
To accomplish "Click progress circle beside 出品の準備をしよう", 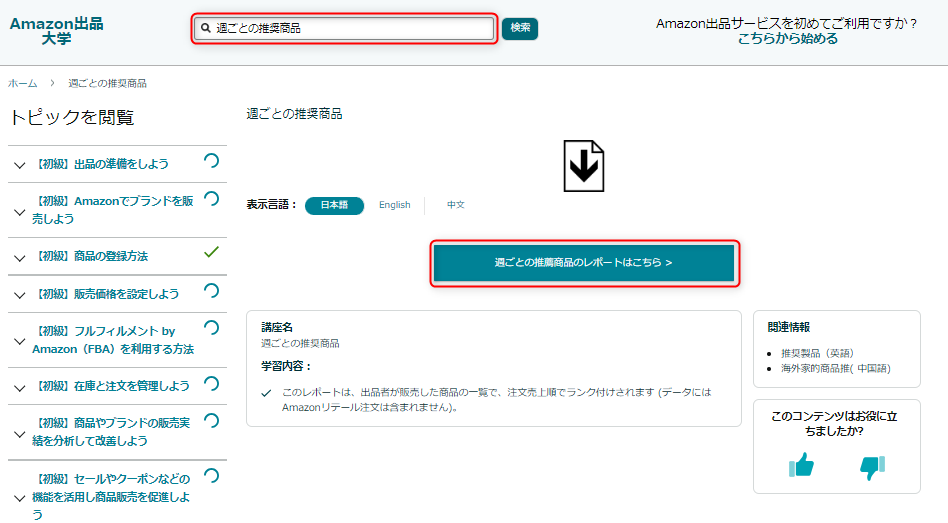I will [x=211, y=161].
